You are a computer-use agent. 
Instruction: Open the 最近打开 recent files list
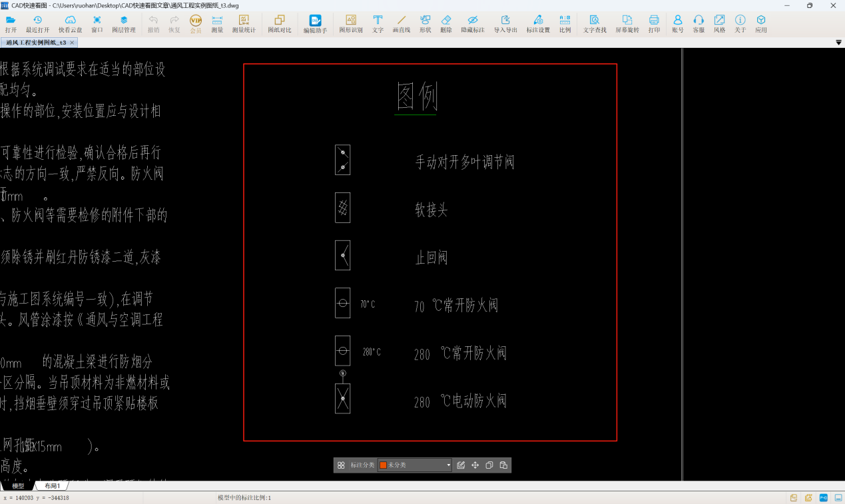click(x=37, y=24)
